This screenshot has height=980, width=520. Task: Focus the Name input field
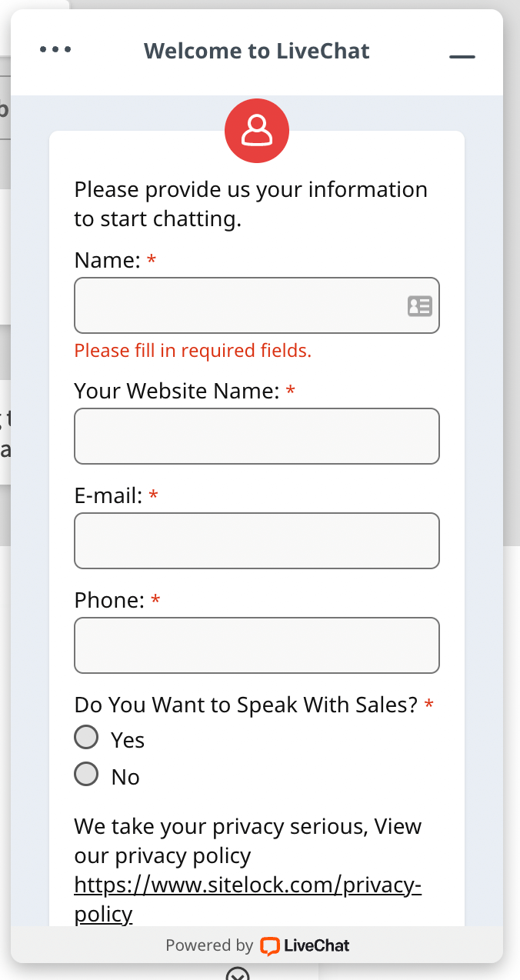tap(257, 305)
